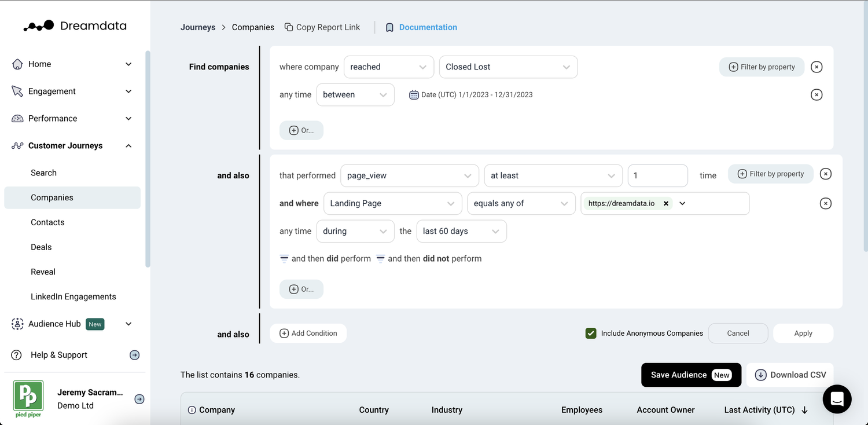
Task: Open the between time dropdown
Action: [x=355, y=95]
